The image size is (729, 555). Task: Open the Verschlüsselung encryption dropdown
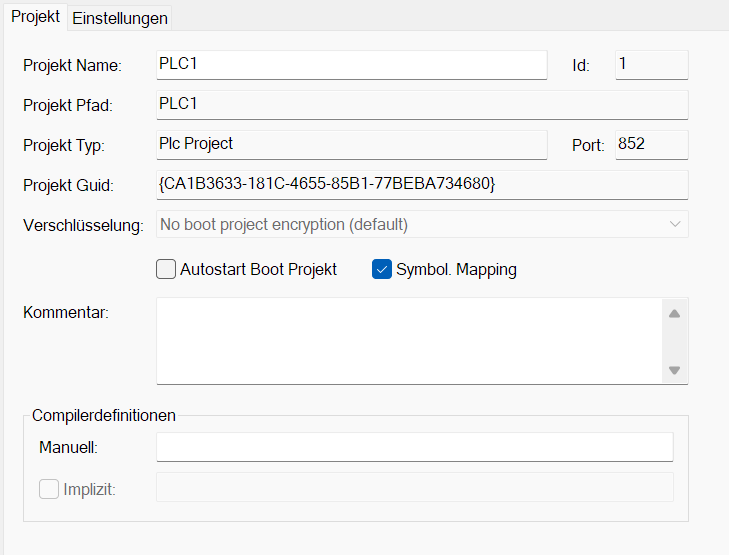click(x=422, y=224)
